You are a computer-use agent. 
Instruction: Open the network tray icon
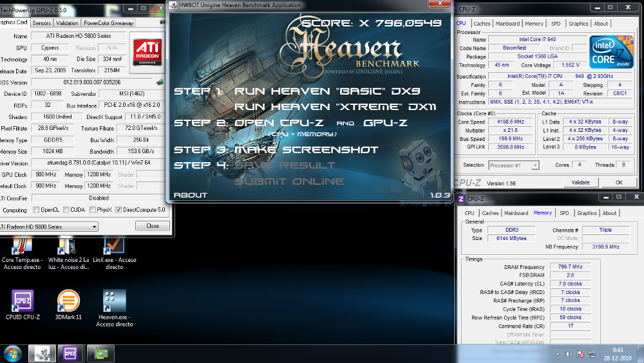point(592,354)
